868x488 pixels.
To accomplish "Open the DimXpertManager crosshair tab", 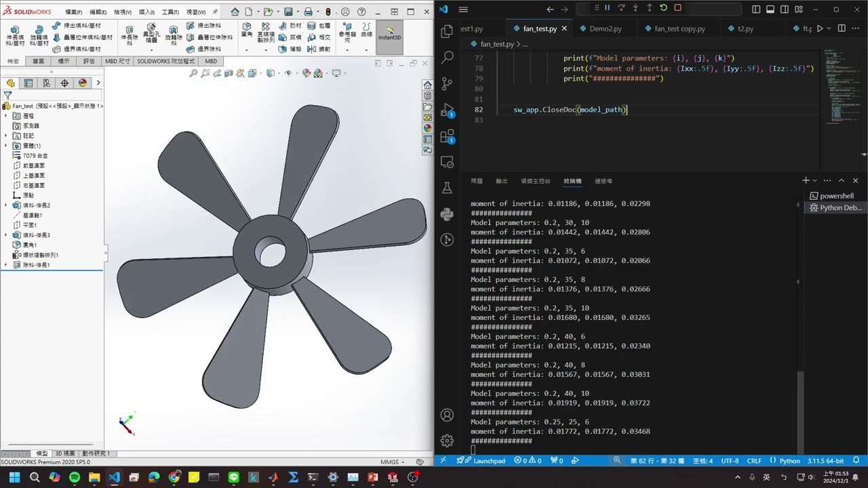I will 64,83.
